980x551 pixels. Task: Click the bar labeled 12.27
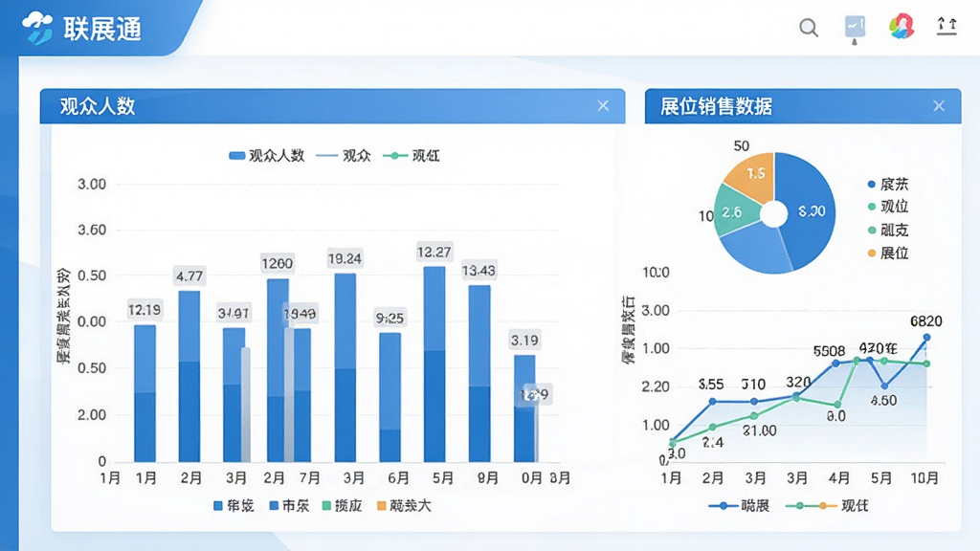(434, 364)
